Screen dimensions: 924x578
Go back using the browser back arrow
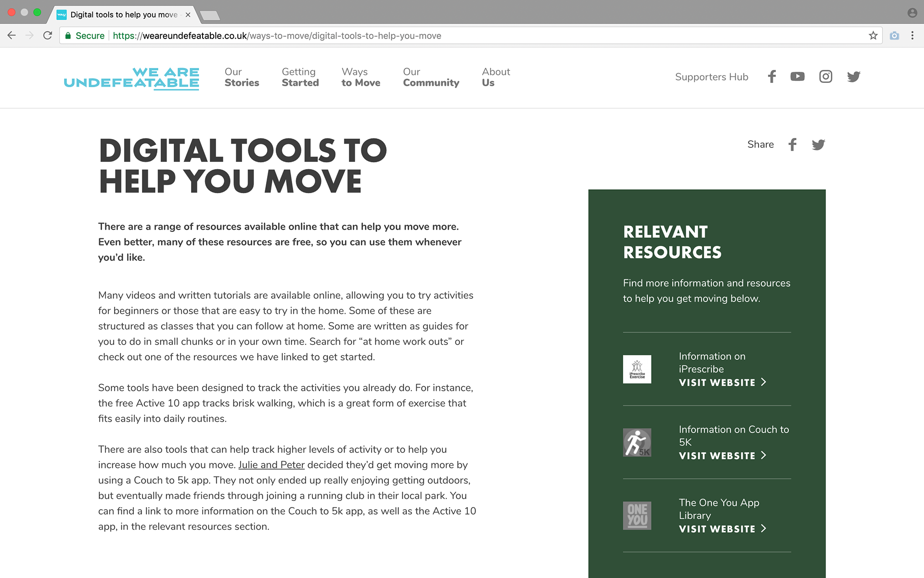pos(12,36)
